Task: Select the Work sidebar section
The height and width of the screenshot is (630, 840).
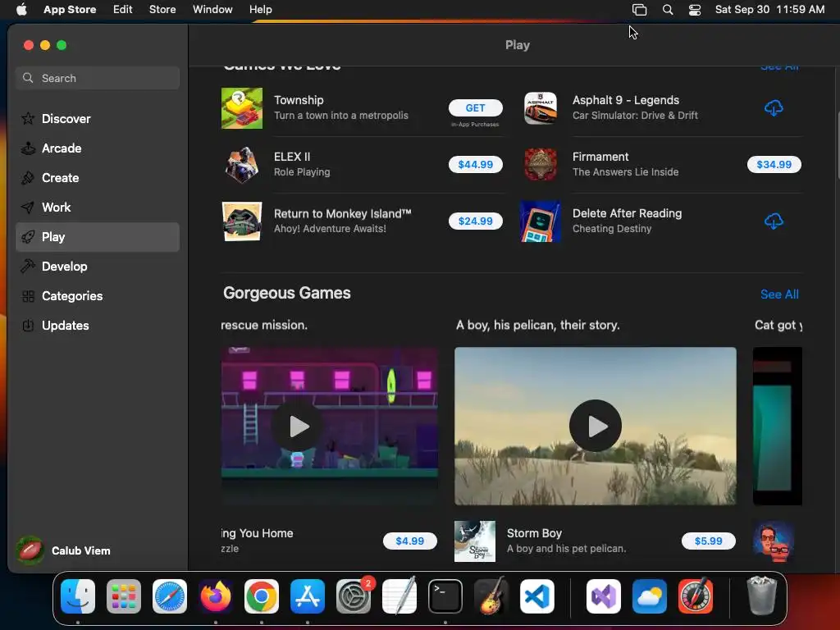Action: point(98,208)
